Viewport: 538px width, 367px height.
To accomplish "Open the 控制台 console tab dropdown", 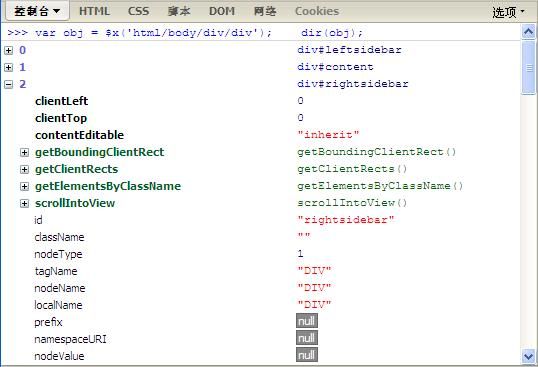I will [x=37, y=11].
